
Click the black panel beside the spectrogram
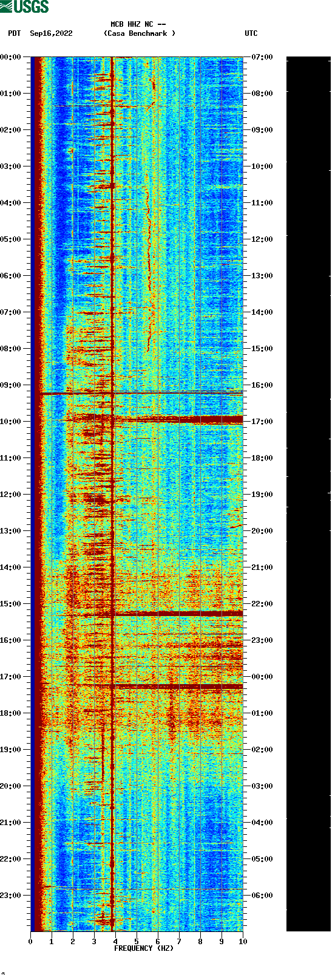(x=308, y=494)
